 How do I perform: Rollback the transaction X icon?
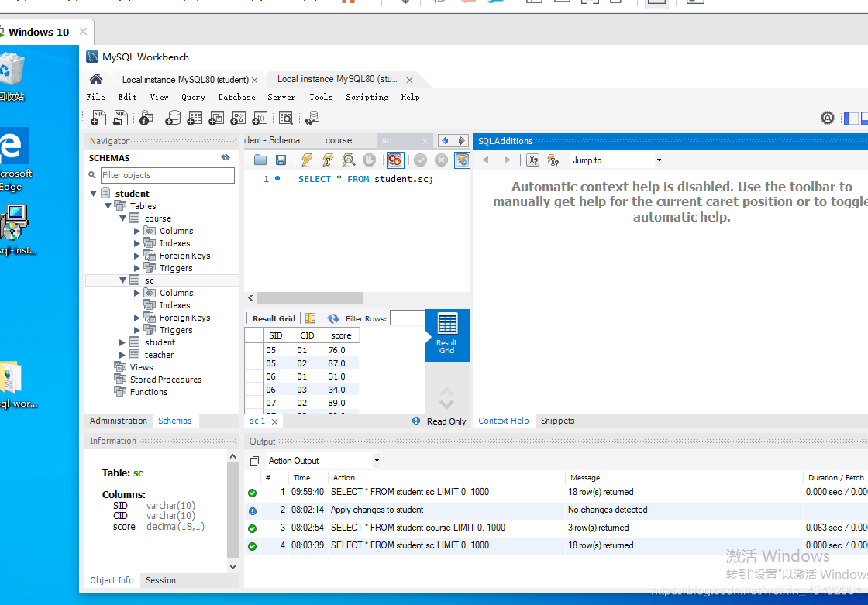pyautogui.click(x=441, y=160)
